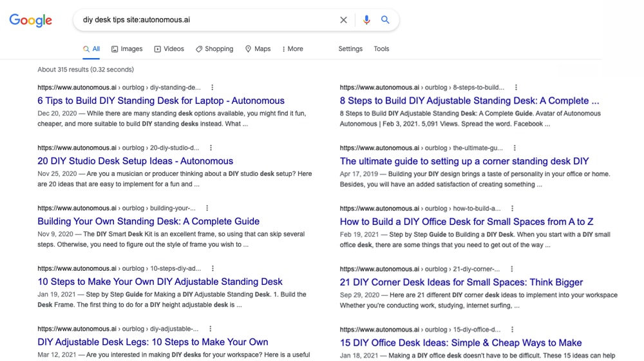Screen dimensions: 644x361
Task: Click the magnifying glass search button
Action: point(385,20)
